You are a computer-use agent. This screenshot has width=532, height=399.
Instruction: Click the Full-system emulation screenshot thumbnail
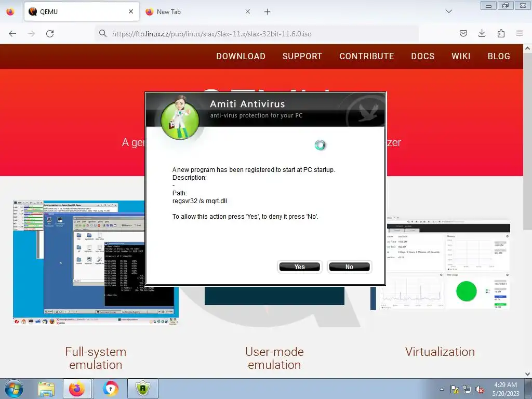pyautogui.click(x=96, y=263)
